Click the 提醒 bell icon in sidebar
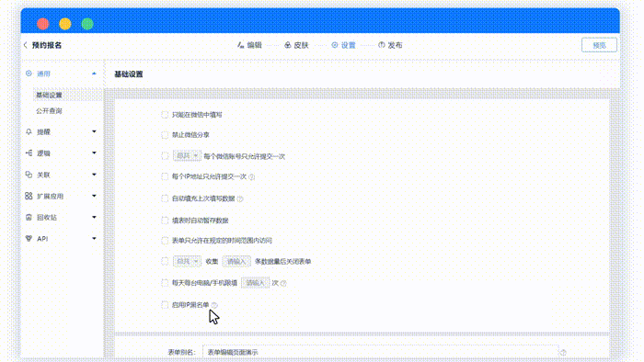644x362 pixels. coord(29,131)
